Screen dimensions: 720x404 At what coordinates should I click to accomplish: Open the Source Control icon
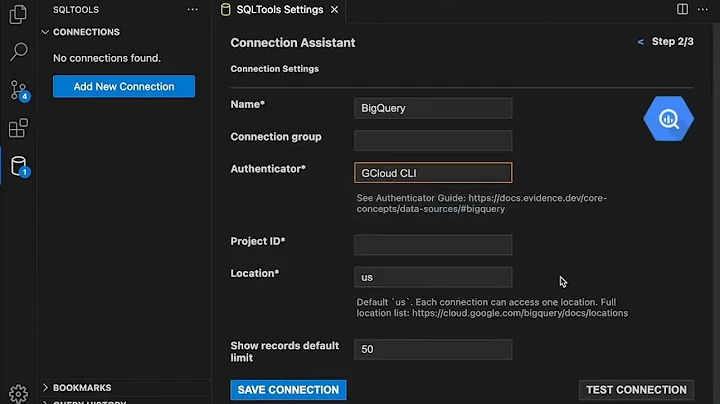point(19,90)
